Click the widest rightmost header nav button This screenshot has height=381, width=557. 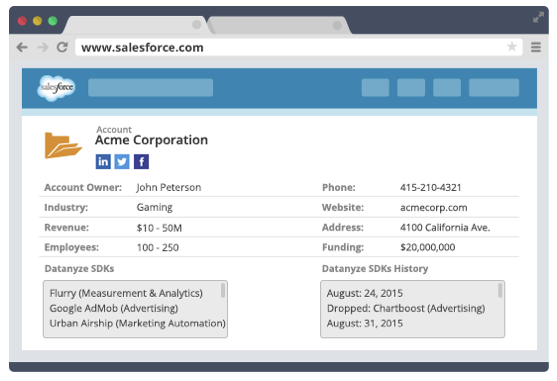tap(494, 88)
